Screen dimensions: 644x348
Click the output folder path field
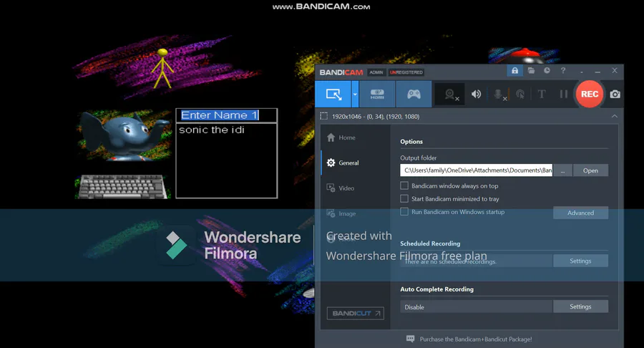477,170
